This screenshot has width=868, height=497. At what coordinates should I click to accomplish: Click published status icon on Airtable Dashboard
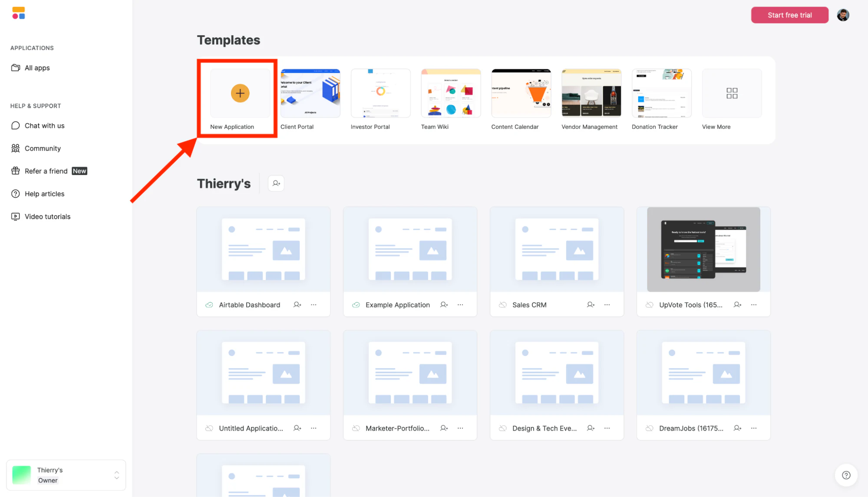tap(209, 305)
